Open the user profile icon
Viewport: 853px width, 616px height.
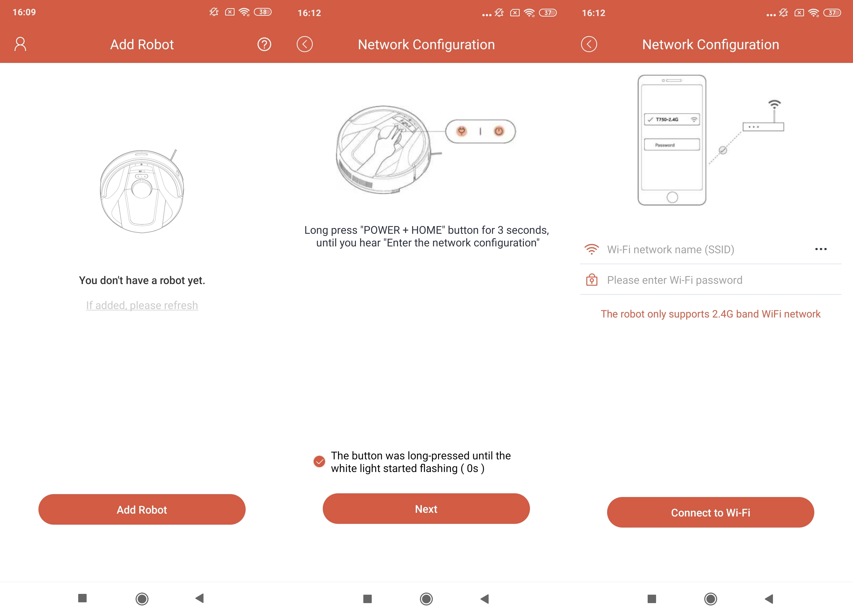pyautogui.click(x=20, y=44)
